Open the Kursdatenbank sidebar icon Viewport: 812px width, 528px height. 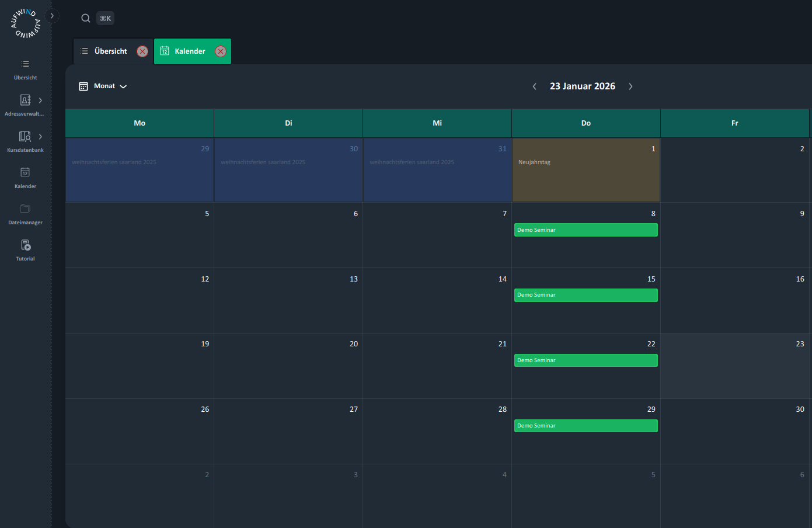click(25, 137)
